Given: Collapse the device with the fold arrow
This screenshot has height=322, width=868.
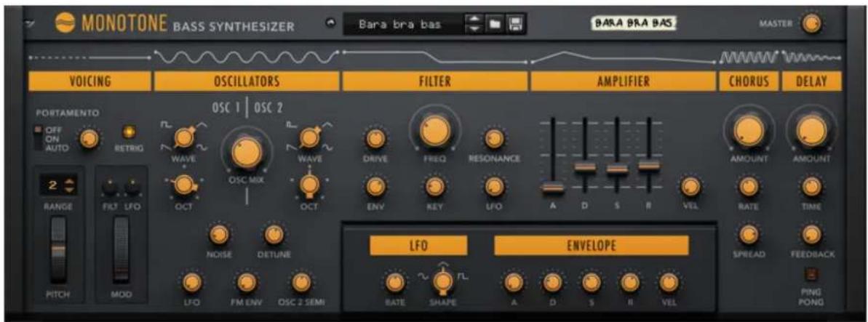Looking at the screenshot, I should point(28,24).
